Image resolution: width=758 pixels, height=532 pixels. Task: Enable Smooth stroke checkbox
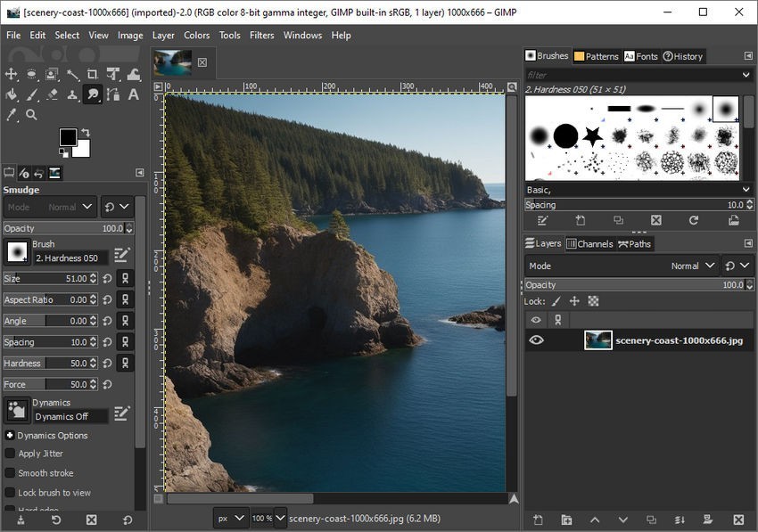point(10,473)
